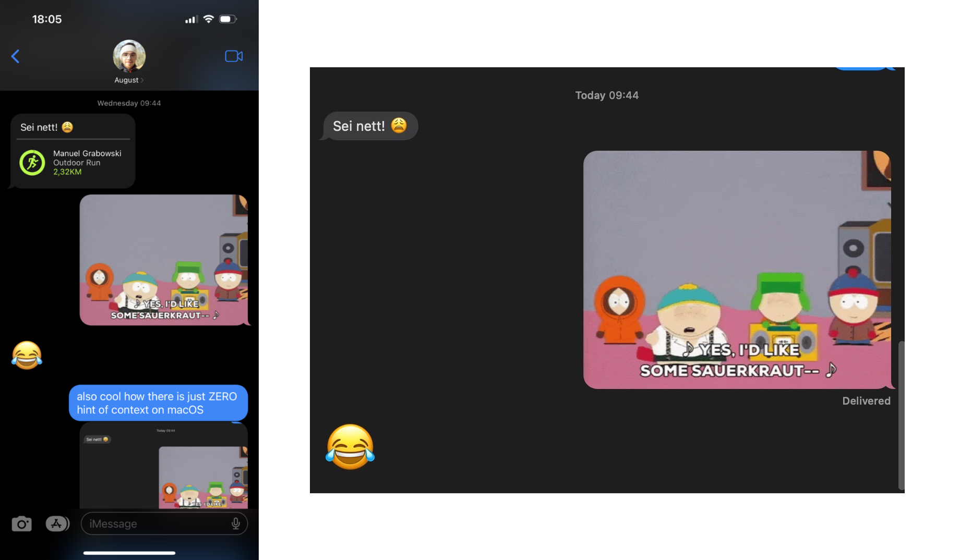Tap the microphone dictation icon
This screenshot has width=960, height=560.
(236, 524)
